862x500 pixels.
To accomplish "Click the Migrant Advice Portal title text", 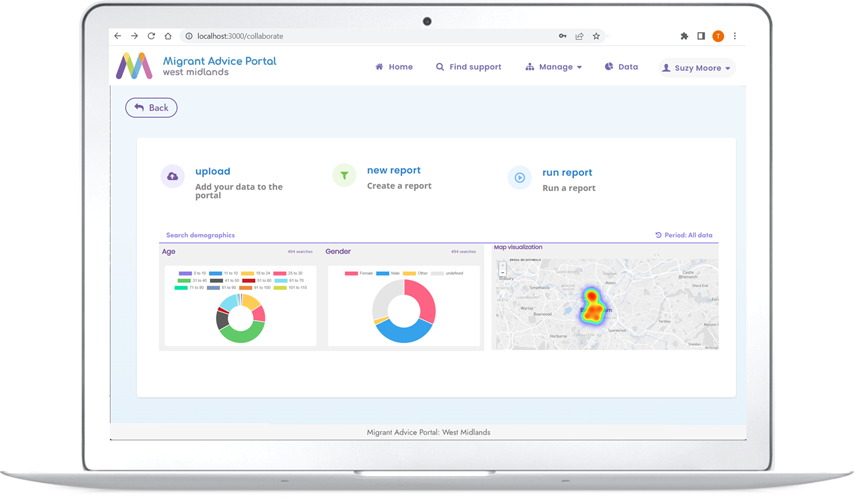I will pyautogui.click(x=219, y=61).
